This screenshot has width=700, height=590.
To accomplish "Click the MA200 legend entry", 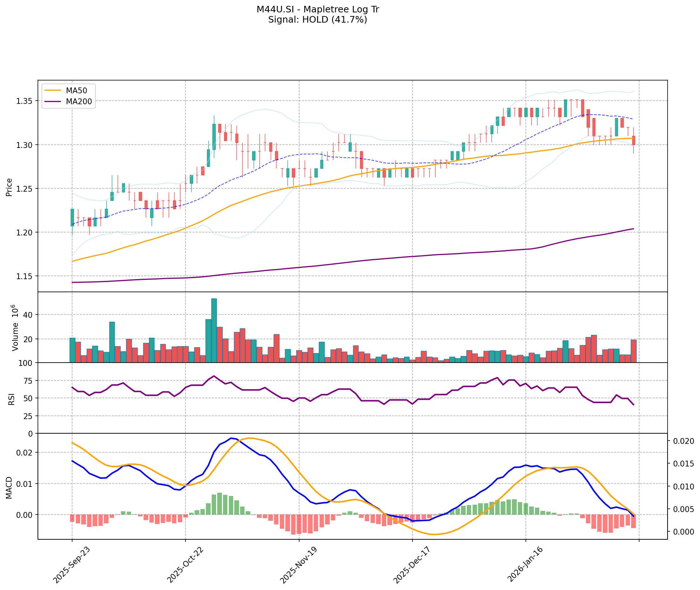I will click(78, 102).
